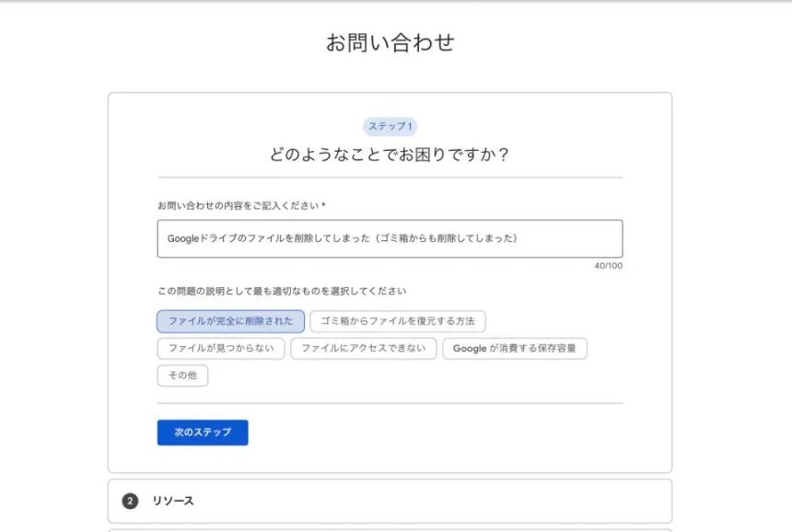792x532 pixels.
Task: Select Google が消費する保存容量 chip
Action: pyautogui.click(x=514, y=348)
